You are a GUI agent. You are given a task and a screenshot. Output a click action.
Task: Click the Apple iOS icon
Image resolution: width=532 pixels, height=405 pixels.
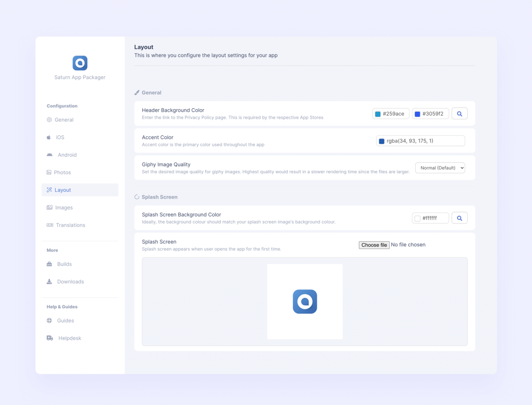(49, 137)
